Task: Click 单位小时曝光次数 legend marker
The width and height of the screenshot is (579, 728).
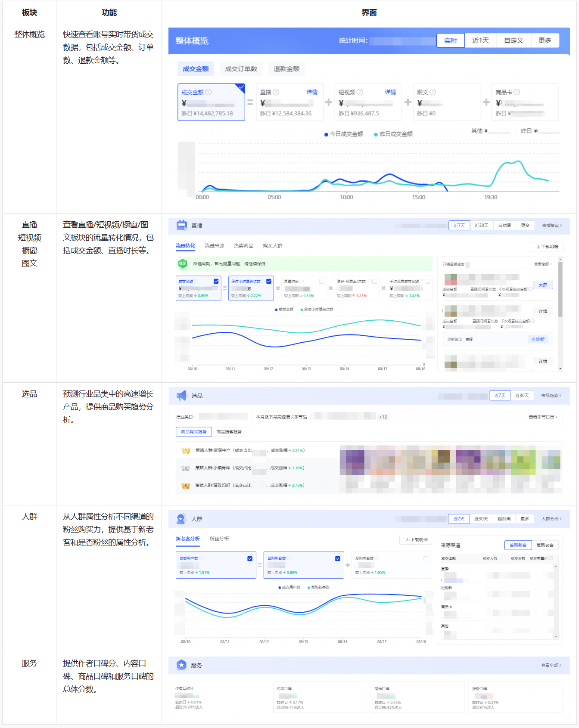Action: point(302,309)
